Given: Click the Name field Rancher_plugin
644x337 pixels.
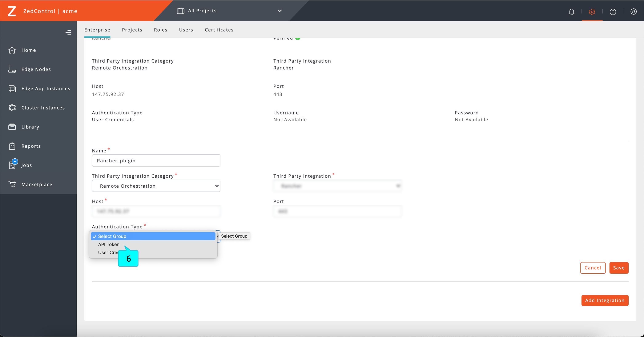Looking at the screenshot, I should 156,160.
